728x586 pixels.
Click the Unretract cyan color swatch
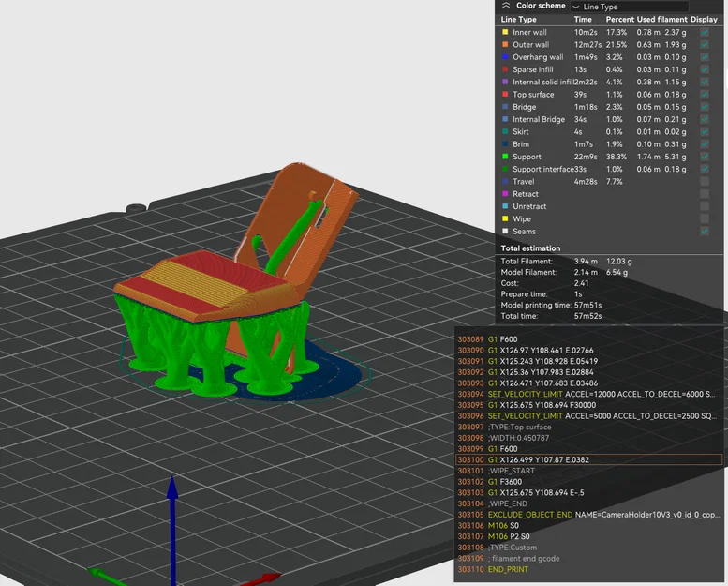(x=505, y=206)
